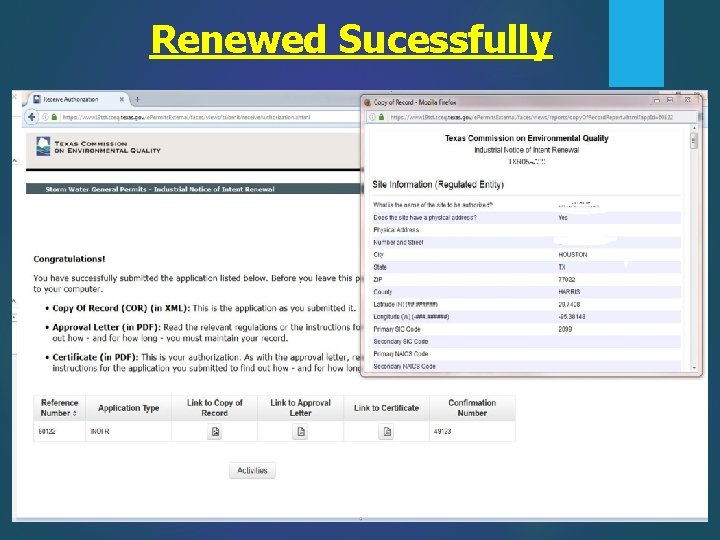Click the HARRIS county value in popup
Image resolution: width=720 pixels, height=540 pixels.
569,292
